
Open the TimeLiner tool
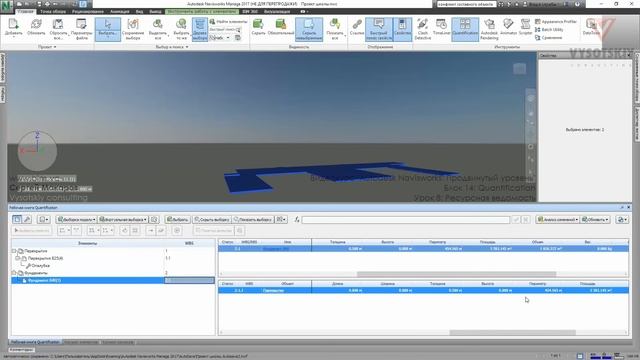pos(441,27)
